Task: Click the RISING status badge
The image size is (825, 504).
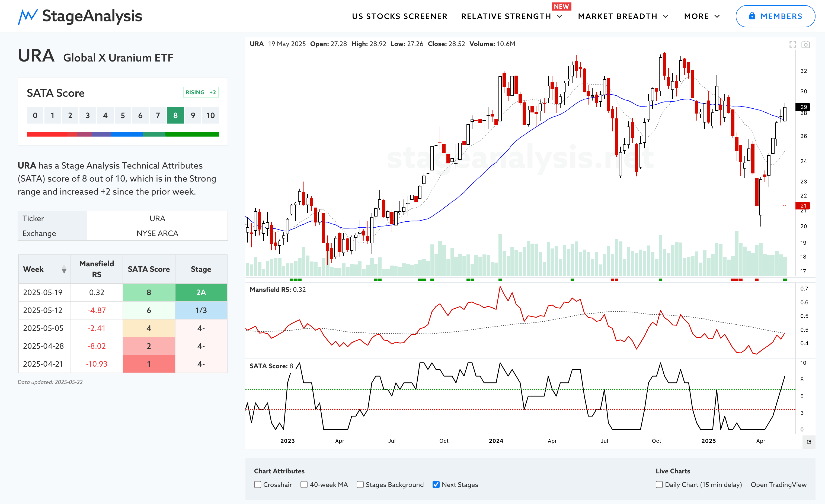Action: [x=195, y=92]
